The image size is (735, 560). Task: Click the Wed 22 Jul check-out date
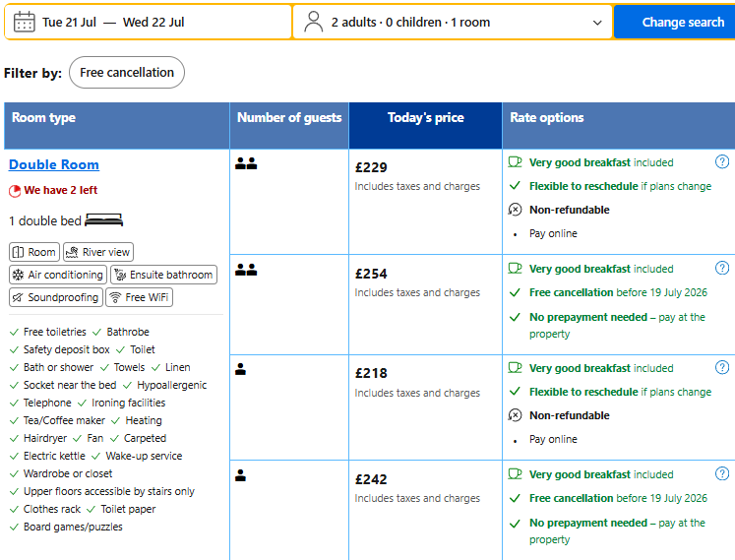pos(153,22)
